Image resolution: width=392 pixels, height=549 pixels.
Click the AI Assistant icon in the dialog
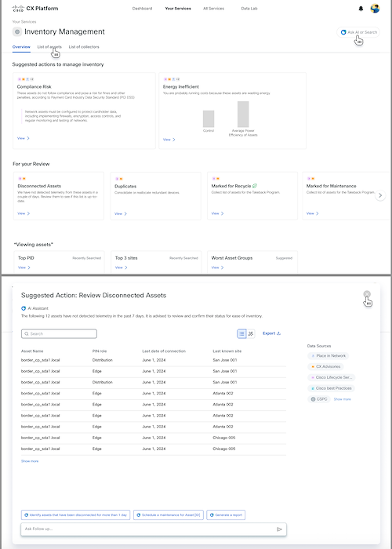pyautogui.click(x=24, y=308)
